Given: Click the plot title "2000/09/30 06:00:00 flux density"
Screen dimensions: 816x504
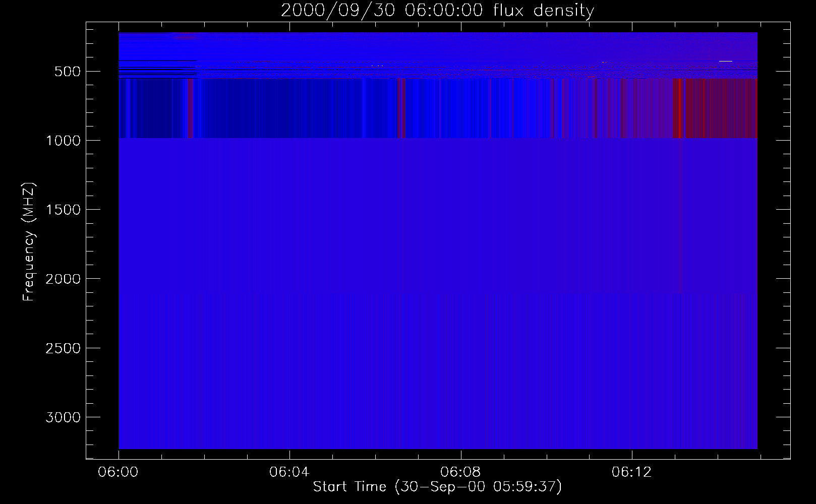Looking at the screenshot, I should [437, 11].
